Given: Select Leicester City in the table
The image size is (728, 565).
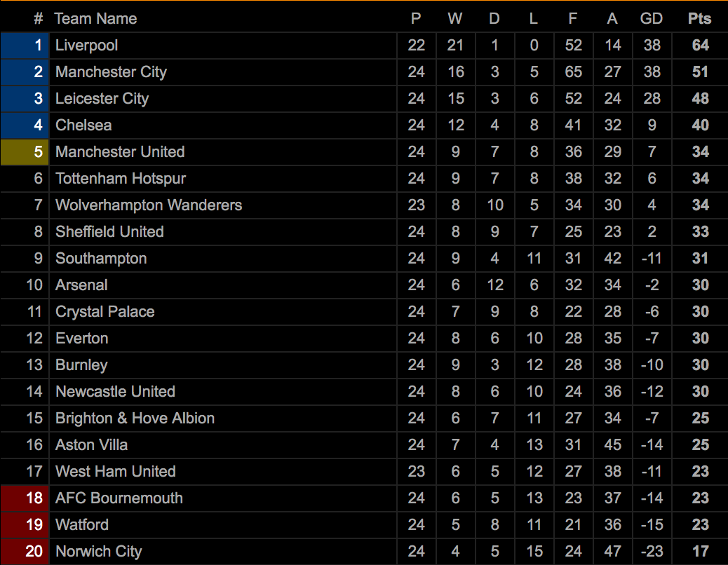Looking at the screenshot, I should point(102,99).
